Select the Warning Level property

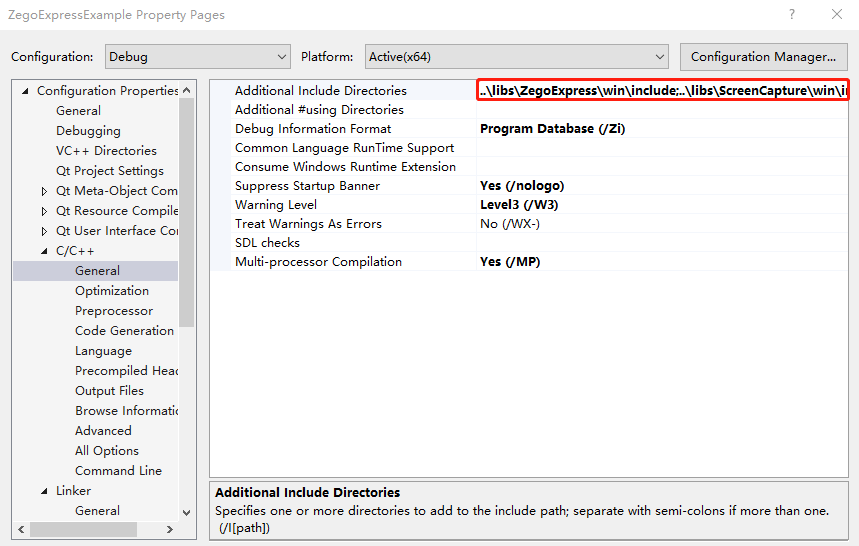(276, 205)
